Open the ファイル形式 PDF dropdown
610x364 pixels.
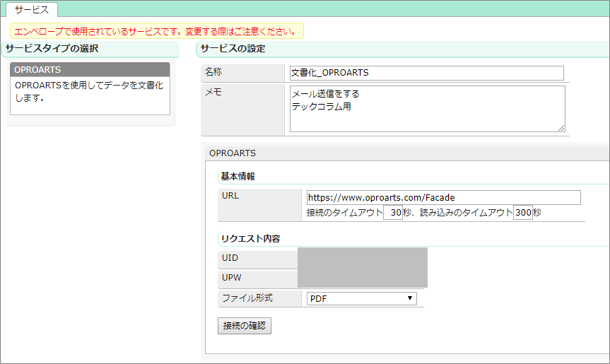(361, 299)
